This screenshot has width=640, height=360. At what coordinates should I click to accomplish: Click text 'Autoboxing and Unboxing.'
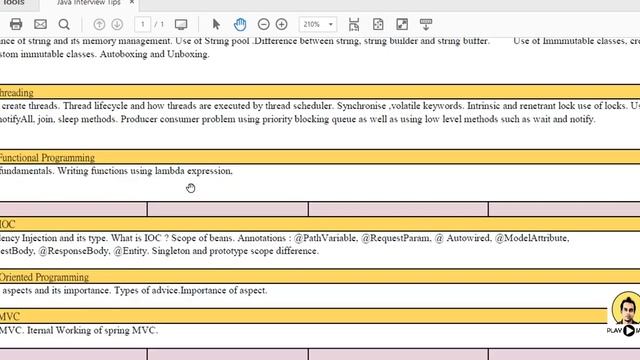(x=154, y=54)
